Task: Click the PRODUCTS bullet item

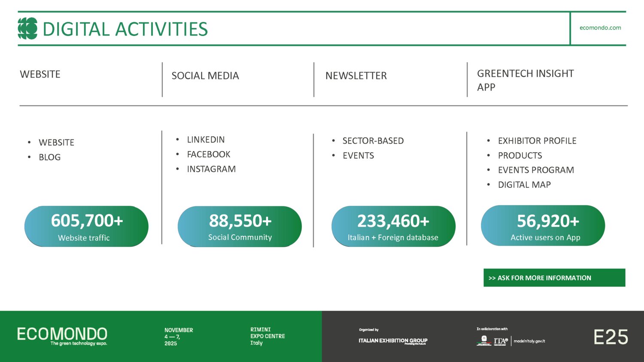Action: tap(520, 156)
